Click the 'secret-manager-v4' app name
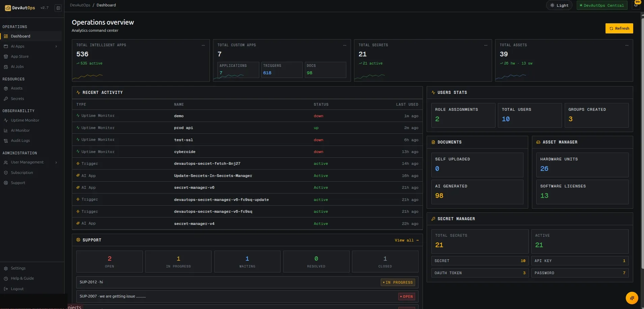Viewport: 644px width, 309px height. tap(194, 224)
